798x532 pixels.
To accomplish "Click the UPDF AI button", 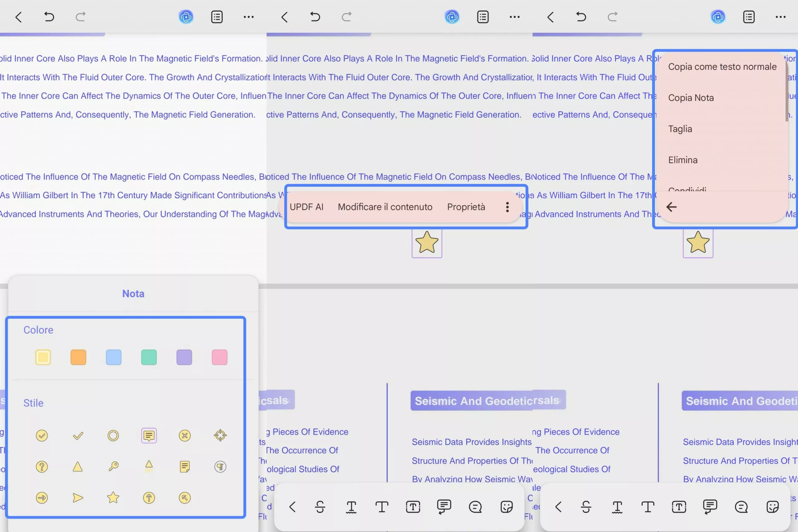I will [x=306, y=207].
